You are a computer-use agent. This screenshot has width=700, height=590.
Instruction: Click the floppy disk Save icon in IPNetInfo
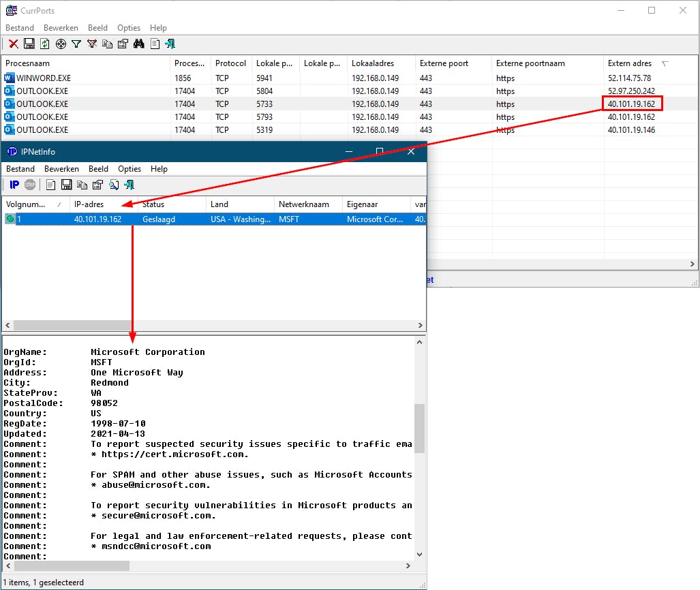[x=67, y=185]
